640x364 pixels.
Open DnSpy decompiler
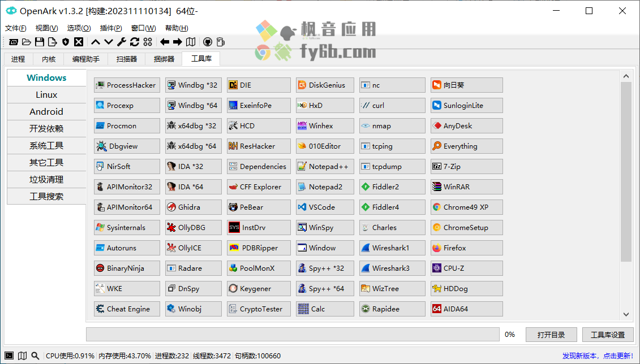(194, 289)
